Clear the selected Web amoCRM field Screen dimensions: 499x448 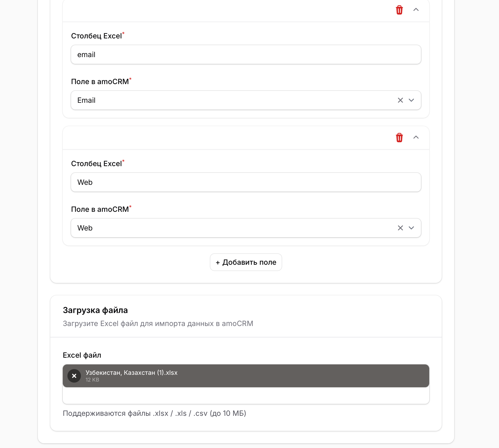(400, 228)
